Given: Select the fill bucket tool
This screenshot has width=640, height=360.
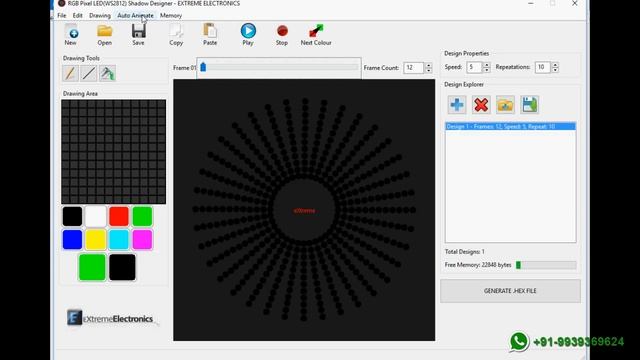Looking at the screenshot, I should coord(107,73).
